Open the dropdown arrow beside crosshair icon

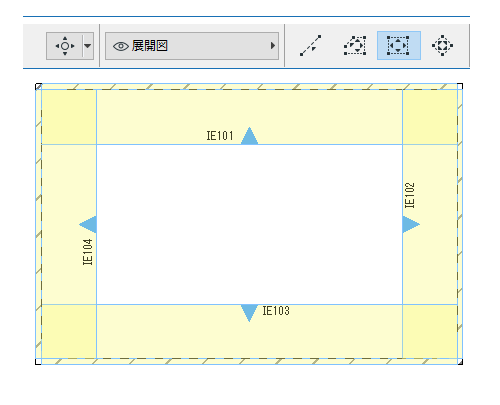point(88,46)
